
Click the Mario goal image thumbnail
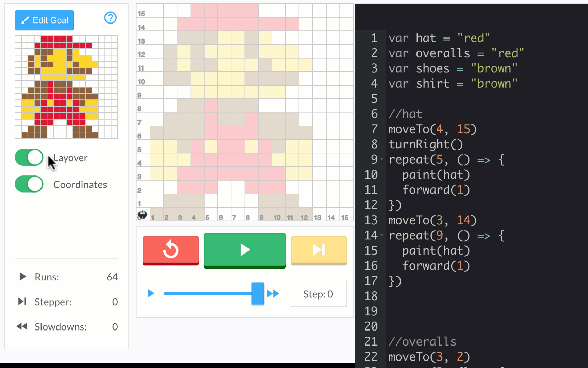[x=66, y=87]
